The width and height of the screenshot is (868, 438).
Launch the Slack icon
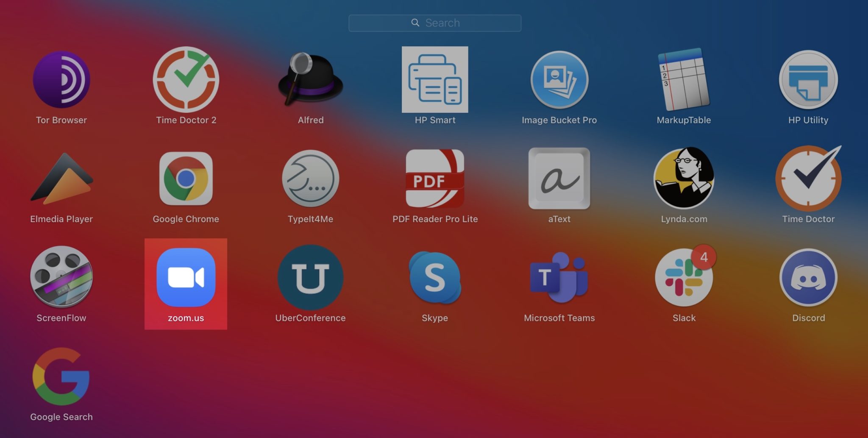tap(684, 277)
